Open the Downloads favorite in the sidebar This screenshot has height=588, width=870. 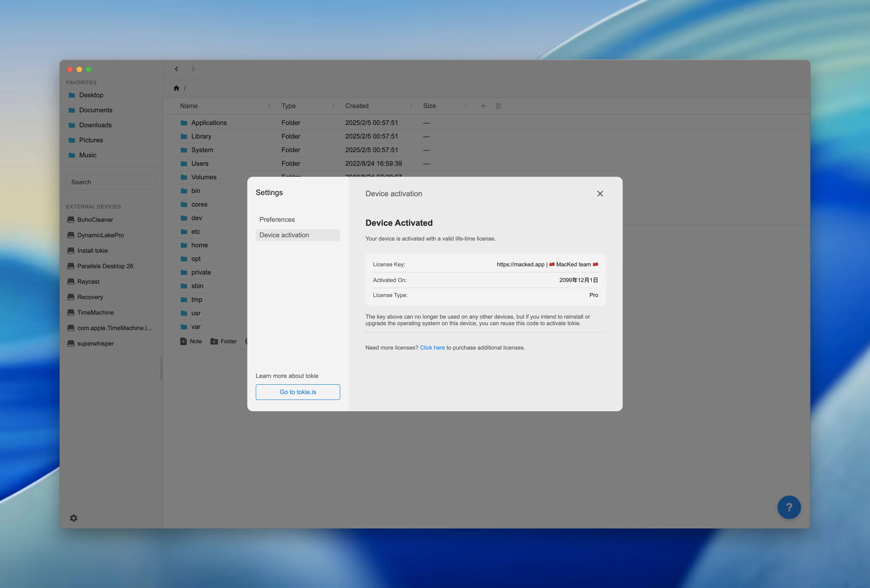(95, 125)
